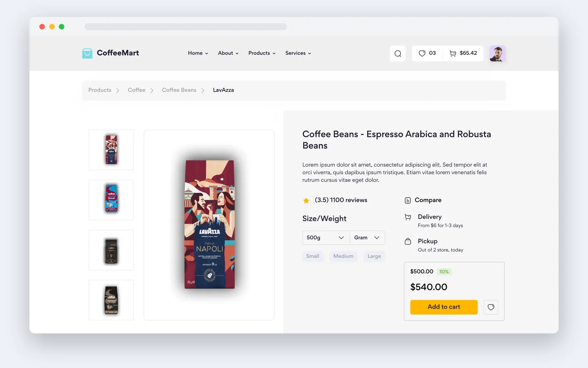Open the search magnifier icon
The width and height of the screenshot is (588, 368).
pos(398,53)
